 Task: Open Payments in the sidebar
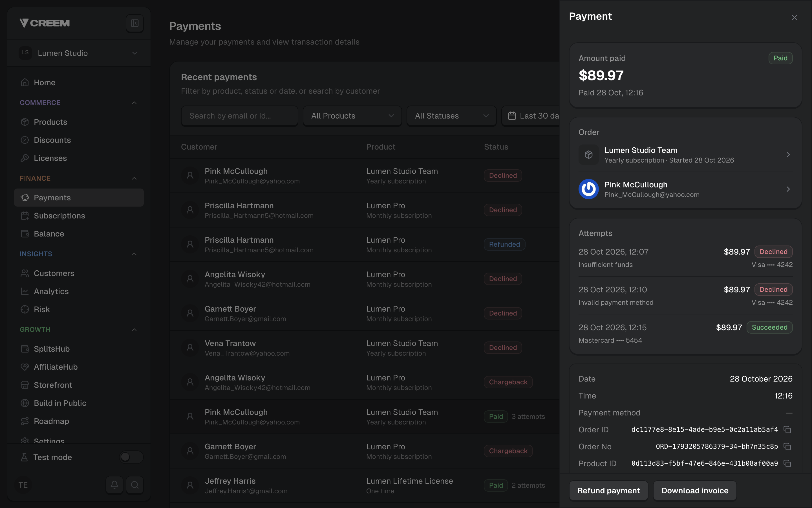[x=79, y=198]
